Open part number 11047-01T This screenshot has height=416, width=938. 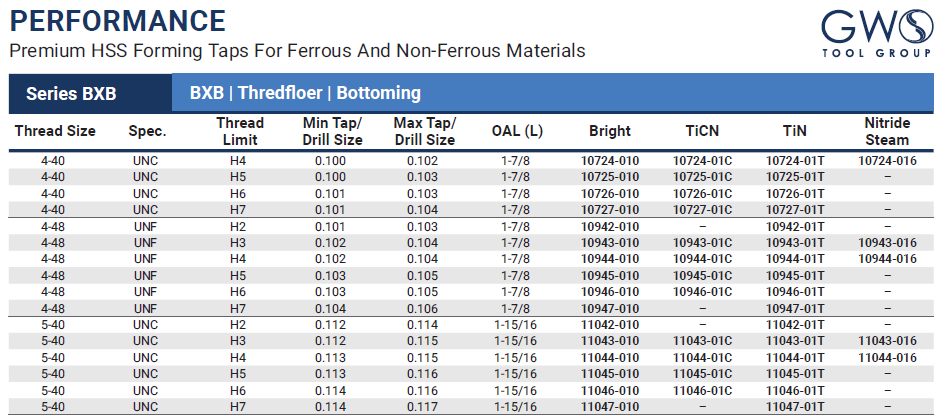(795, 407)
